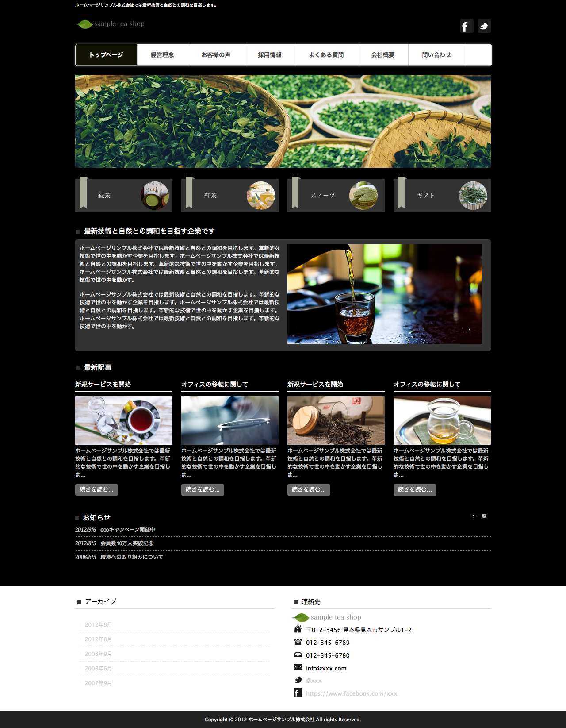Click the Facebook icon in the header
The width and height of the screenshot is (566, 728).
466,27
